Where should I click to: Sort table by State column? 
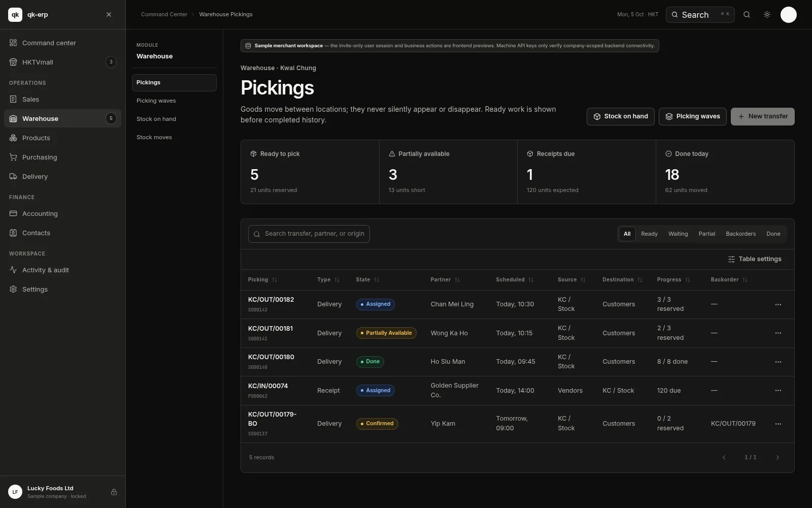[x=367, y=280]
